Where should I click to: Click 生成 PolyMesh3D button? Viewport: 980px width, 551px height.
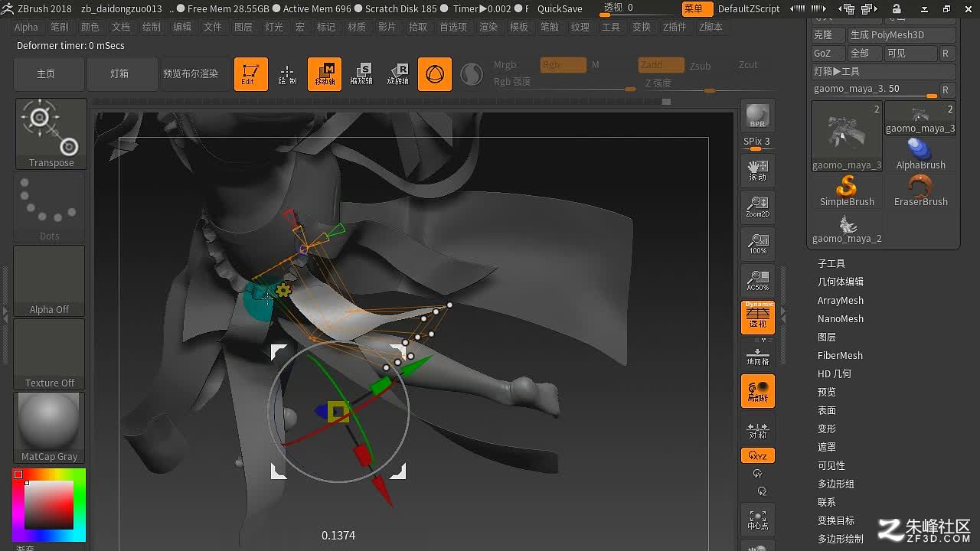point(902,34)
